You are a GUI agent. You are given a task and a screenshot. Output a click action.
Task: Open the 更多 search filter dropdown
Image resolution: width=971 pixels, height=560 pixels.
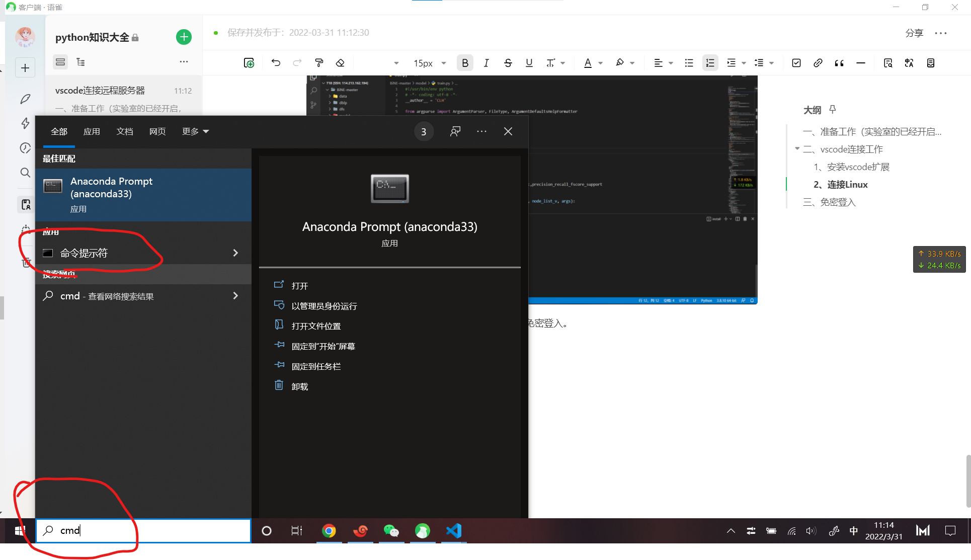click(195, 132)
